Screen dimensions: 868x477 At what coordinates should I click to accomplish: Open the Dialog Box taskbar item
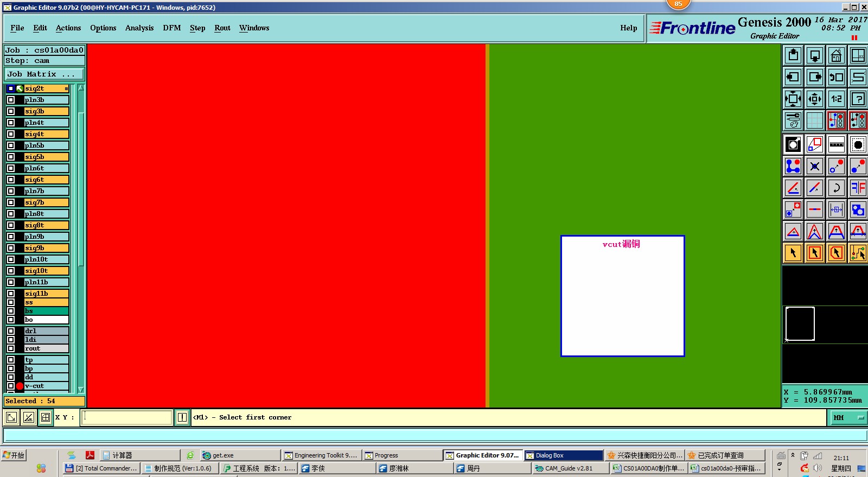(564, 455)
